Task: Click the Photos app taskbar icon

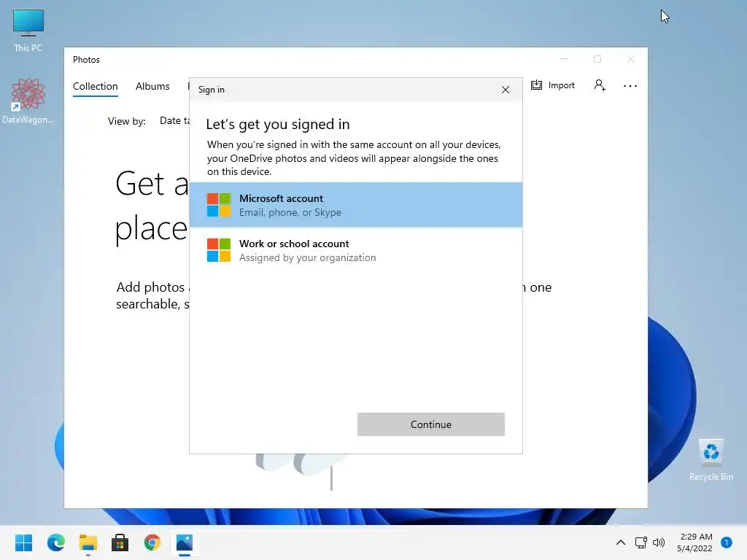Action: [x=185, y=542]
